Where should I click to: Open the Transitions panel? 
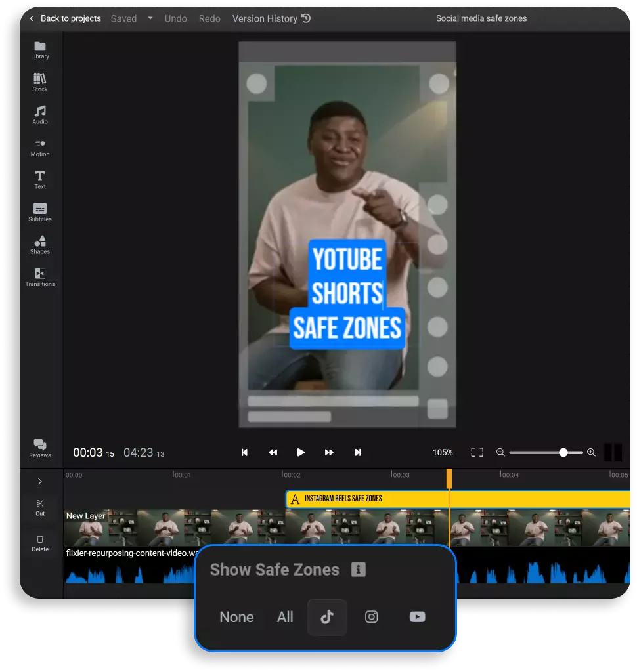[x=40, y=278]
